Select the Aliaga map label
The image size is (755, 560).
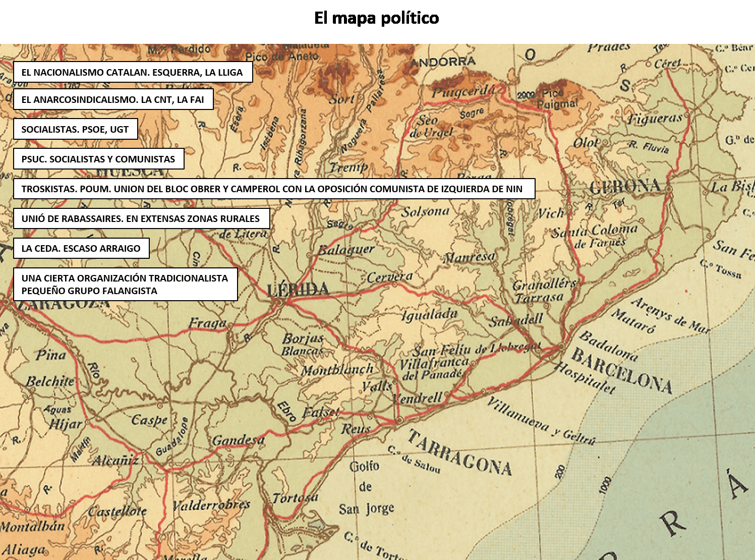tap(23, 549)
